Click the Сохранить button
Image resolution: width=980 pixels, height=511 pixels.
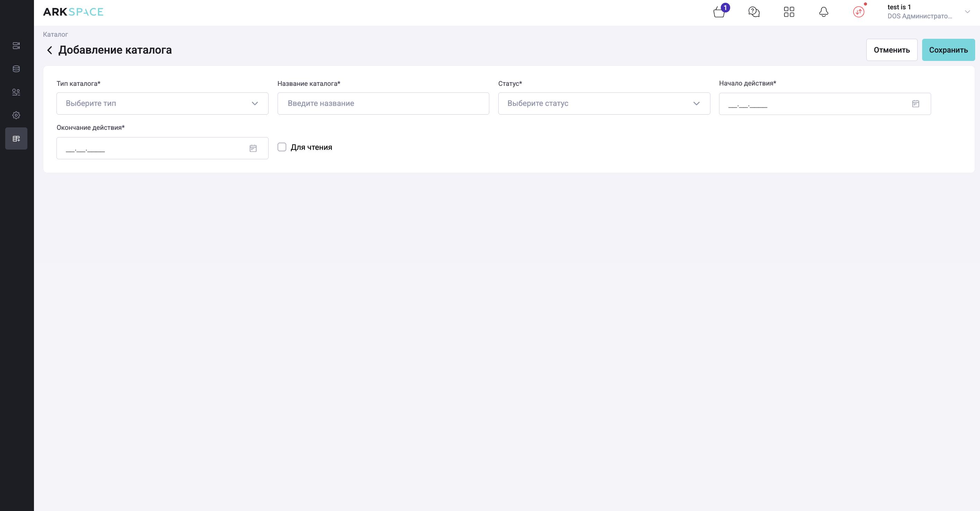(x=948, y=50)
